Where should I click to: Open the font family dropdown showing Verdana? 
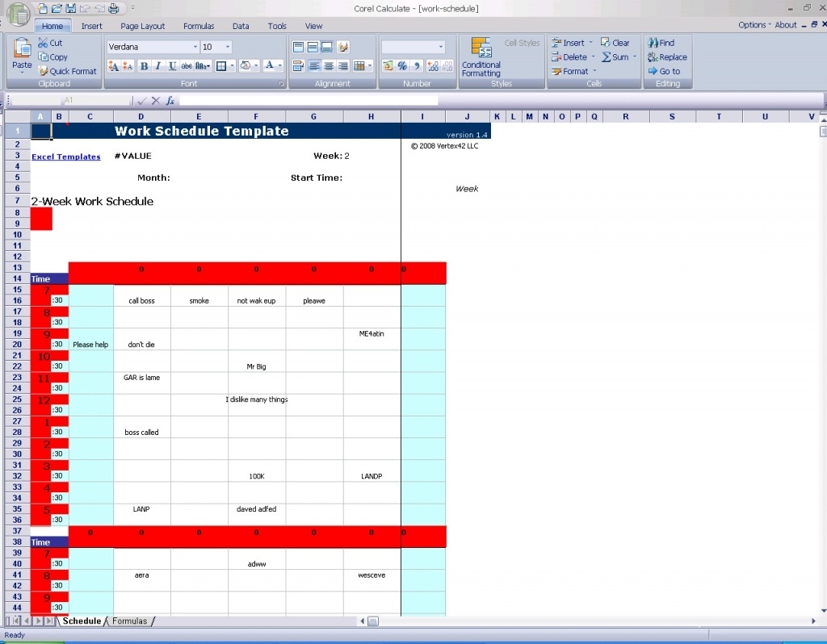click(153, 47)
